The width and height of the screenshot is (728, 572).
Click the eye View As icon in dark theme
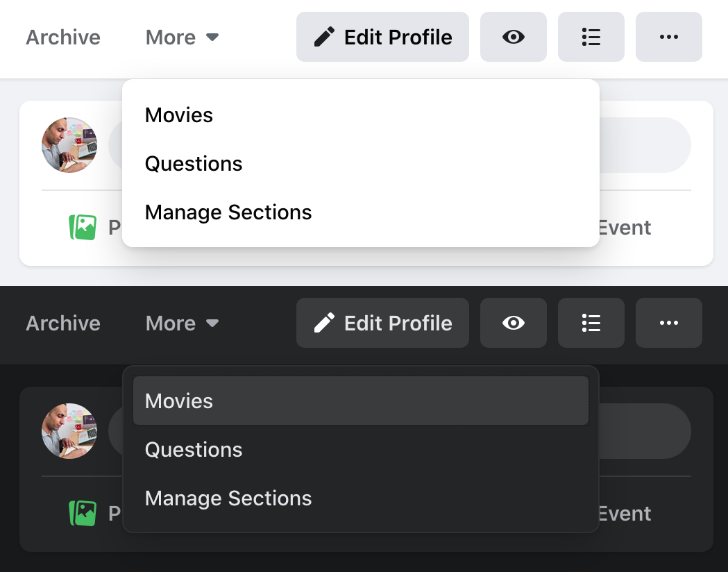click(513, 323)
